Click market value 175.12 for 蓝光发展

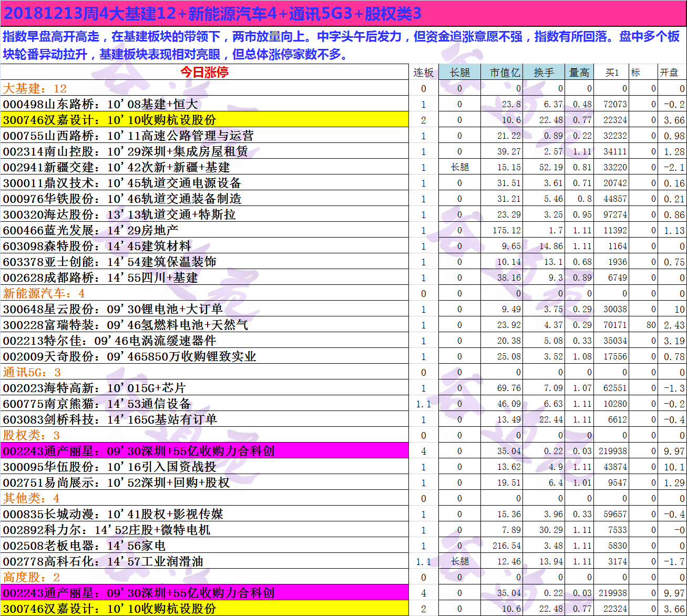[502, 230]
